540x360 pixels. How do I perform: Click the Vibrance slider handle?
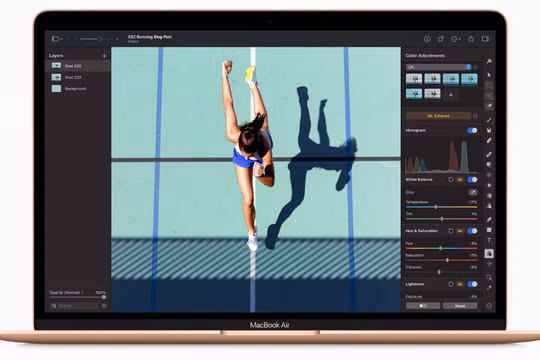pyautogui.click(x=439, y=272)
